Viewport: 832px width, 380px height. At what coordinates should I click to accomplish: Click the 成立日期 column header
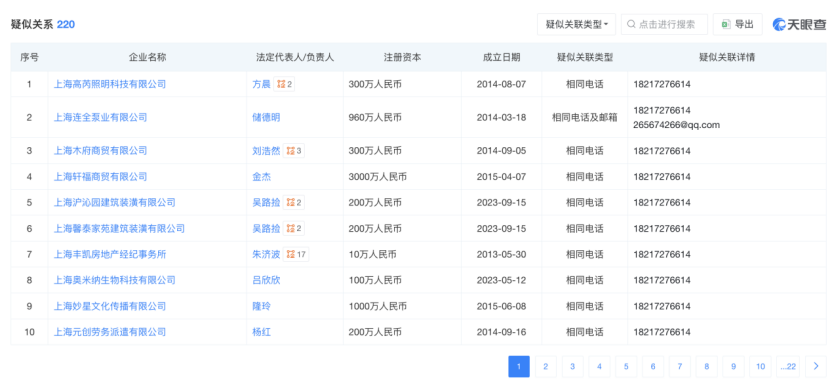pos(501,57)
